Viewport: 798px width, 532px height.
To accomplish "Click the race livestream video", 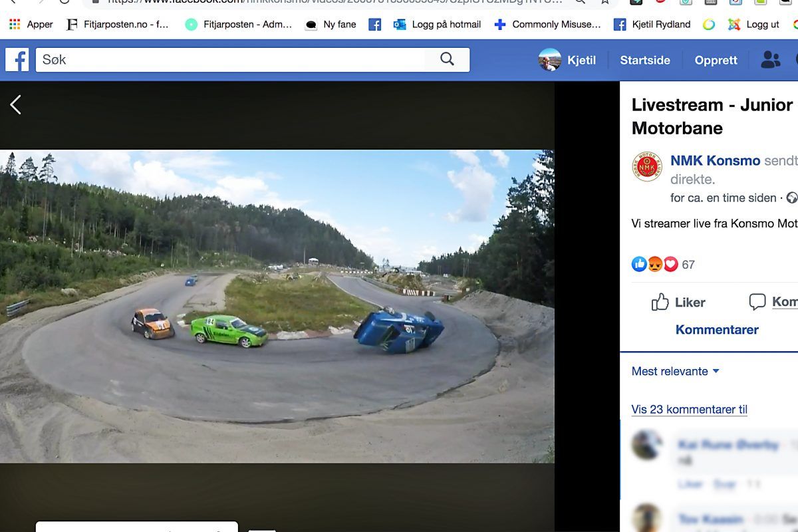I will point(277,306).
